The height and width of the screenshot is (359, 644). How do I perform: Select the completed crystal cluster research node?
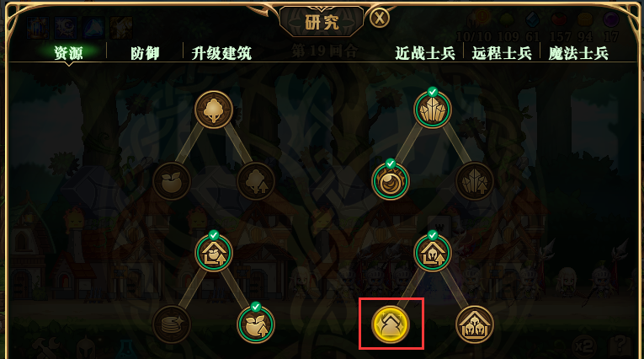(432, 109)
